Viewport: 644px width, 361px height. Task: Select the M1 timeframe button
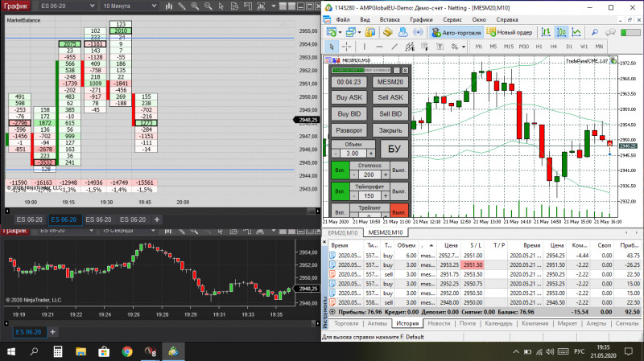[x=478, y=47]
